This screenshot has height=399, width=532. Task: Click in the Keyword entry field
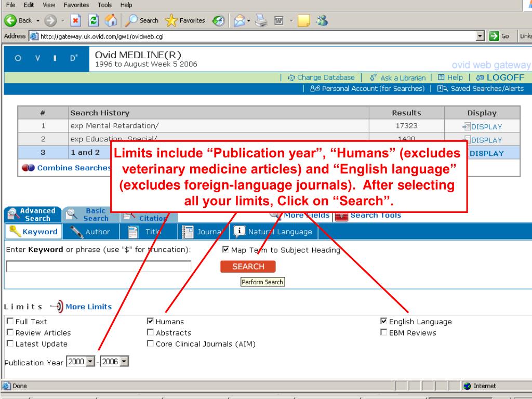pos(99,267)
